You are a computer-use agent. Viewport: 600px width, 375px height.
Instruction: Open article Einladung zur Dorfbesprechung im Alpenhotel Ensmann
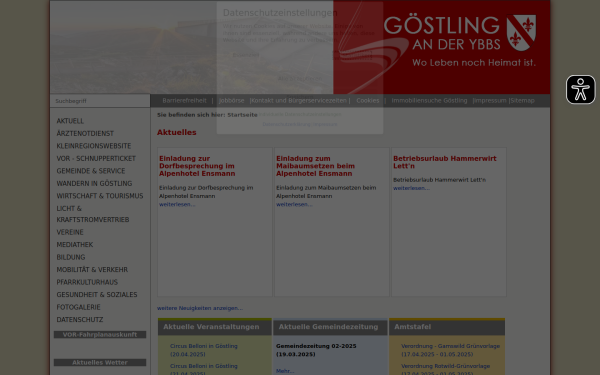point(197,166)
